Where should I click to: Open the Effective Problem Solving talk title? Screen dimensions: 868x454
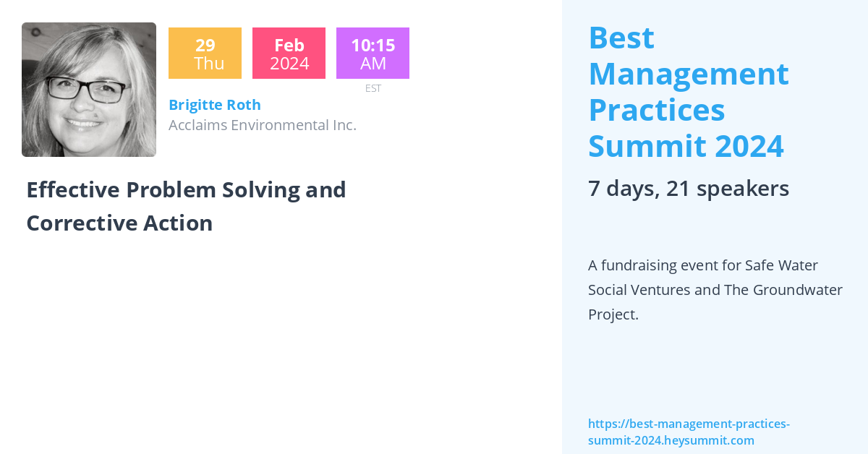pos(186,206)
